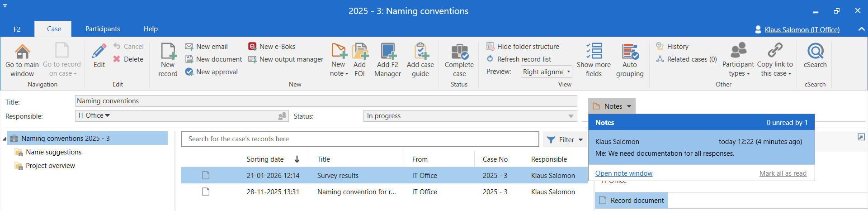Image resolution: width=868 pixels, height=211 pixels.
Task: Sort by Sorting date column
Action: 265,159
